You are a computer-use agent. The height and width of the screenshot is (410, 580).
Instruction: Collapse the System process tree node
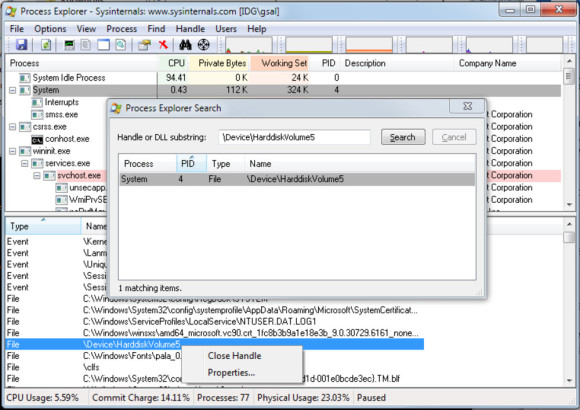pyautogui.click(x=13, y=90)
